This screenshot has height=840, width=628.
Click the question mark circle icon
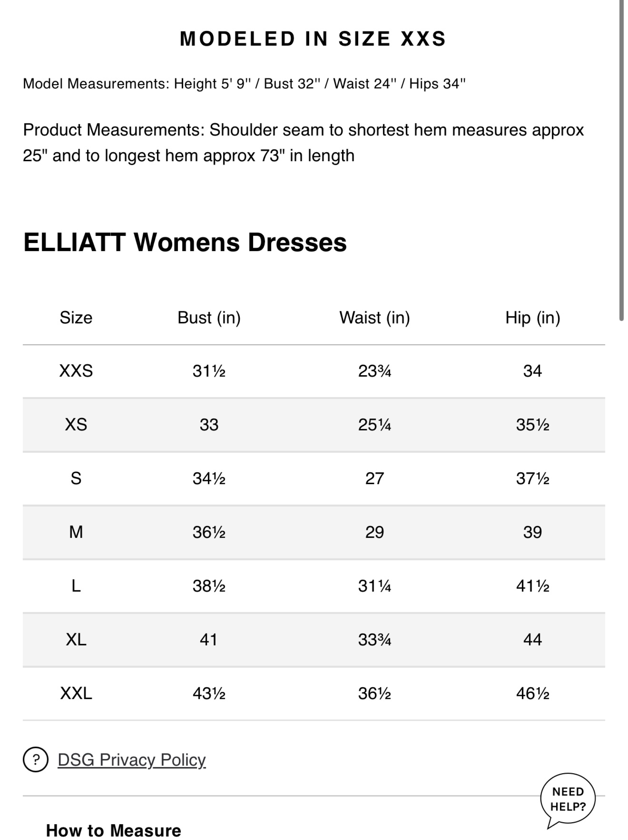coord(36,759)
